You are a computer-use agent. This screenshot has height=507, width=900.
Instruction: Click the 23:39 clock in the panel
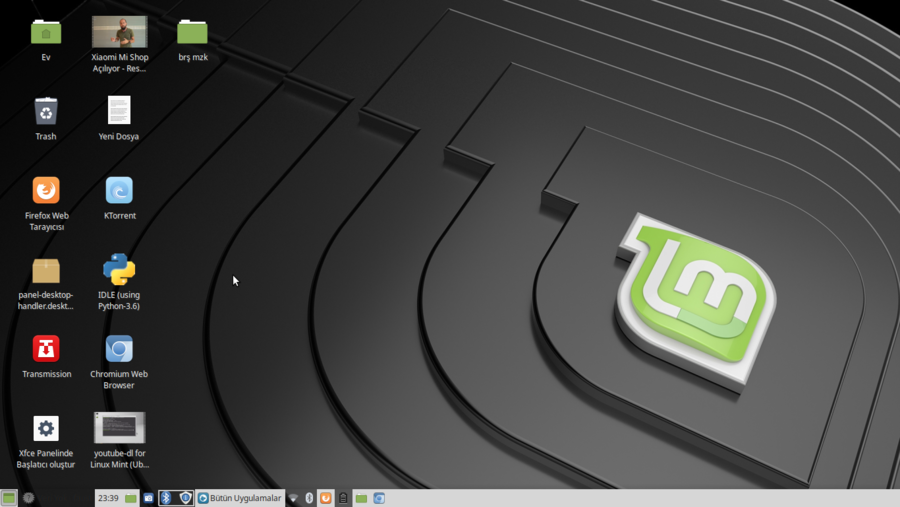point(108,498)
